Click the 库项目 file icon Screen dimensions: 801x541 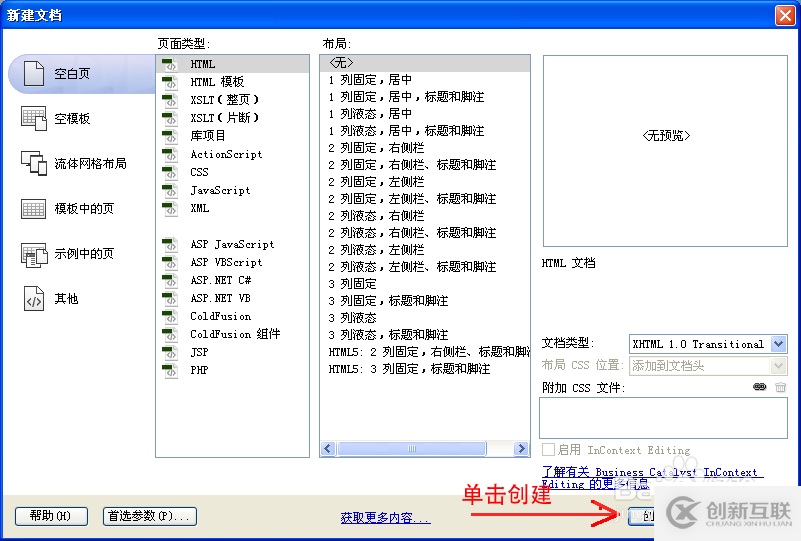170,136
